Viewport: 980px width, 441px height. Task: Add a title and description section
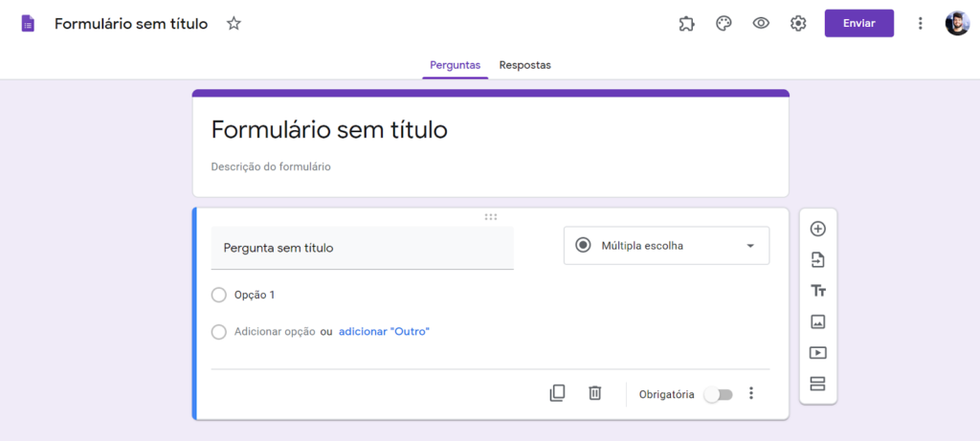pyautogui.click(x=817, y=291)
